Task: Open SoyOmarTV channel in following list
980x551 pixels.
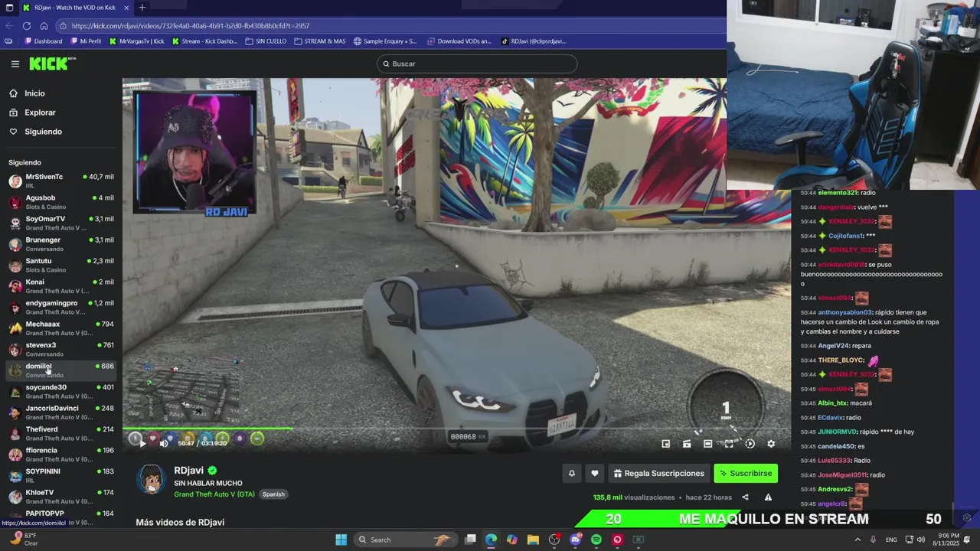Action: click(61, 223)
